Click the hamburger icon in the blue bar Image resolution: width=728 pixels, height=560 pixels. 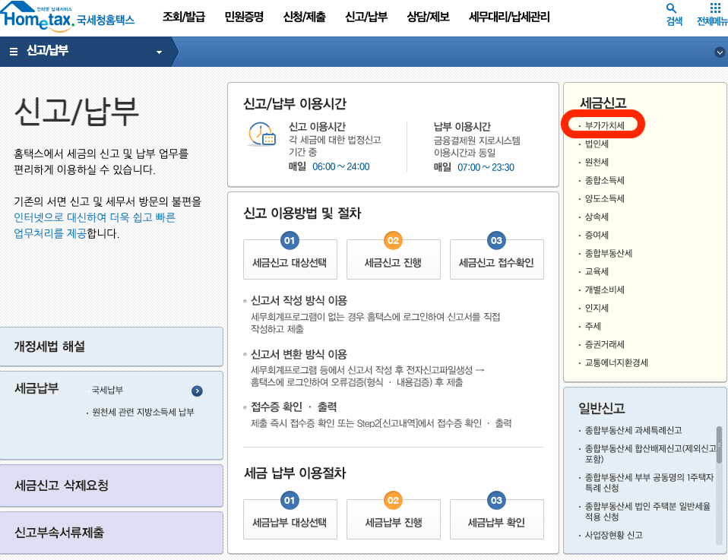(x=14, y=52)
